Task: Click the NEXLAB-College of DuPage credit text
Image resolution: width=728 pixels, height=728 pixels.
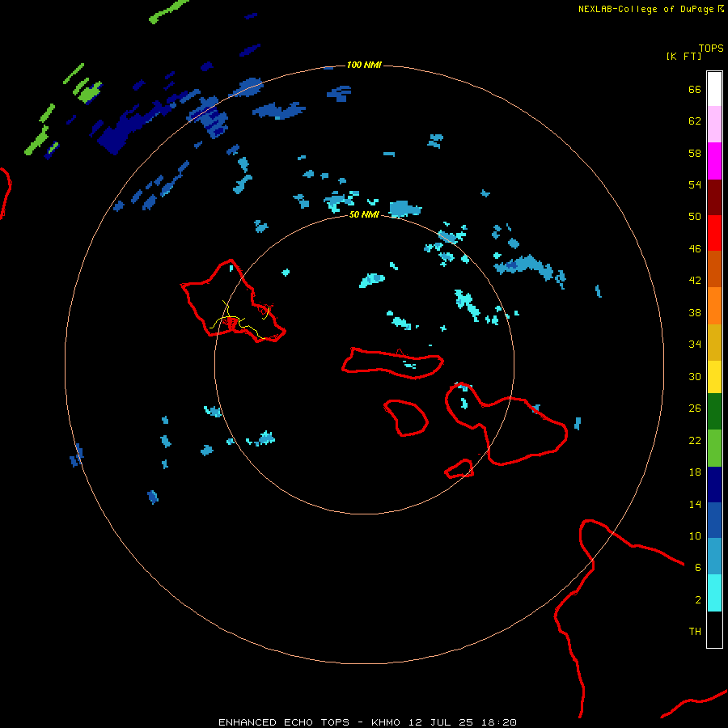Action: click(x=645, y=9)
